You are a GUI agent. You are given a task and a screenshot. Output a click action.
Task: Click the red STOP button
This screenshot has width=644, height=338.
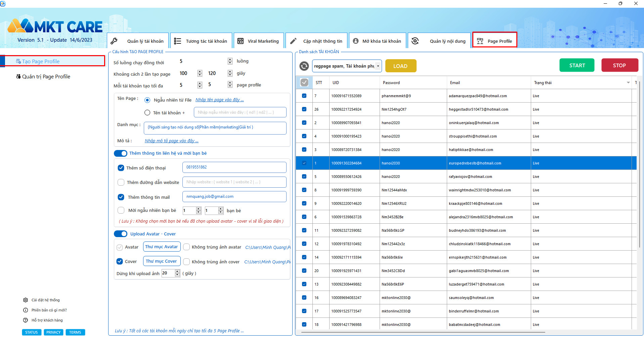click(619, 65)
